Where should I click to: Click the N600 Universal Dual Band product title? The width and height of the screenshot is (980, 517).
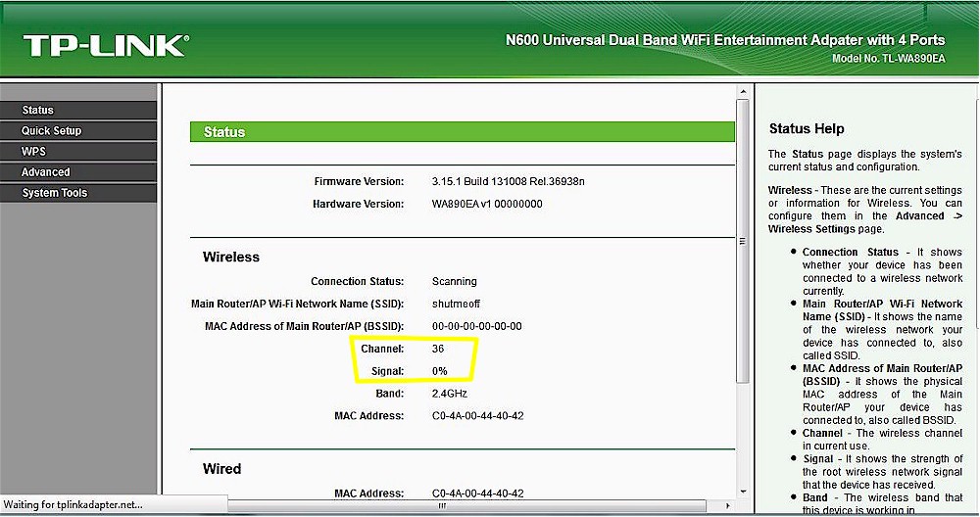(x=725, y=40)
